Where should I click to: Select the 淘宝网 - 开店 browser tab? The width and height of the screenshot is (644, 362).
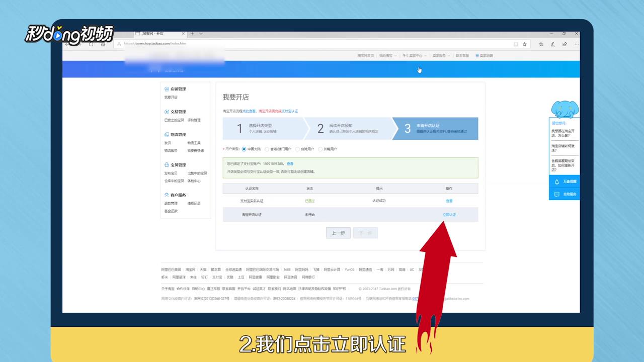pos(160,34)
